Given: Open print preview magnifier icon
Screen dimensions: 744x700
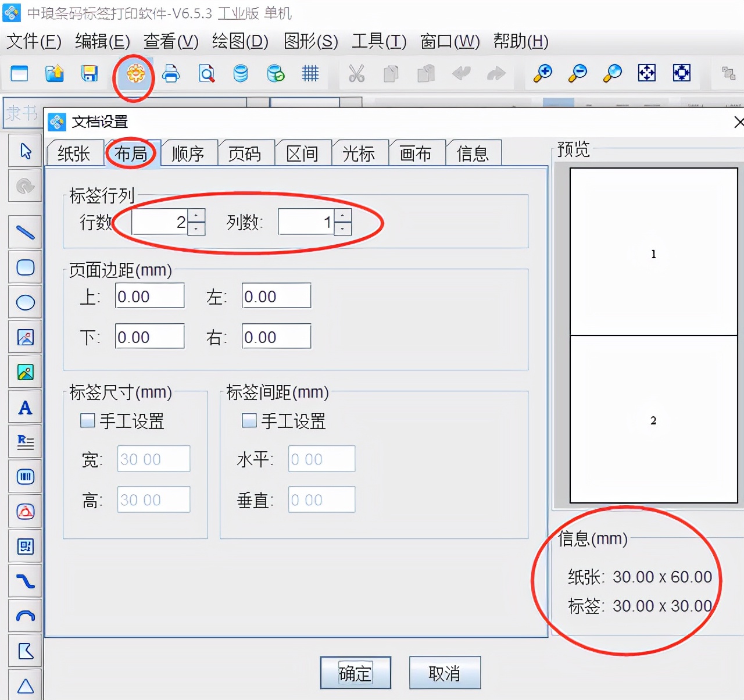Looking at the screenshot, I should pyautogui.click(x=206, y=73).
